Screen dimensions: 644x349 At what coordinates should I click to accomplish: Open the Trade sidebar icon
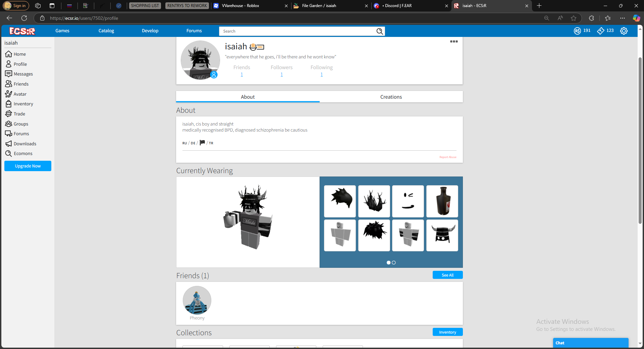(8, 114)
